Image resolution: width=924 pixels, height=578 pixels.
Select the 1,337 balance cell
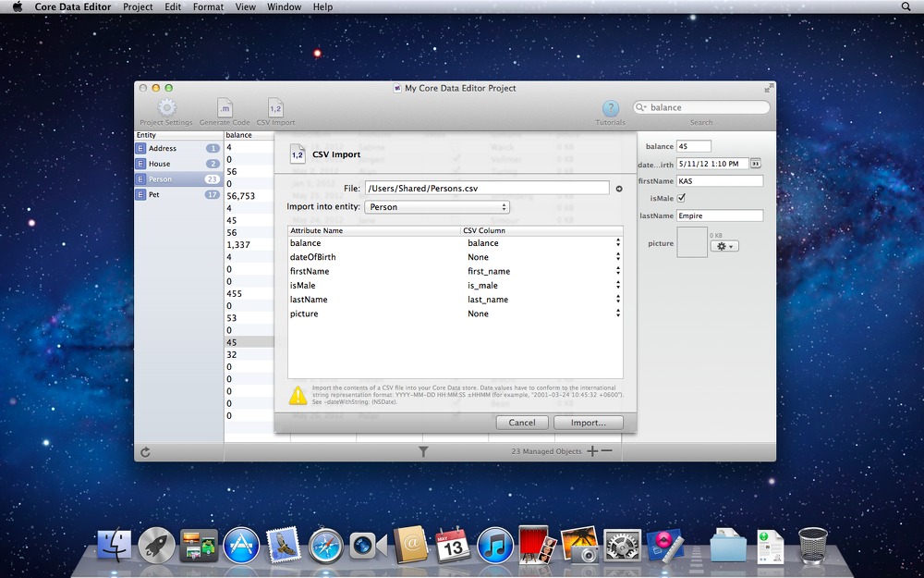(x=249, y=245)
